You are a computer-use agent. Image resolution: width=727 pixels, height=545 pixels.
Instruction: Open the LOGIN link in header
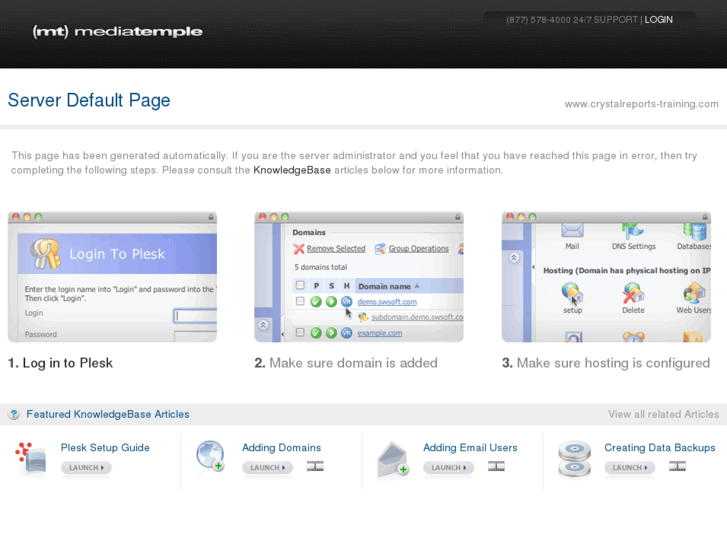click(658, 19)
